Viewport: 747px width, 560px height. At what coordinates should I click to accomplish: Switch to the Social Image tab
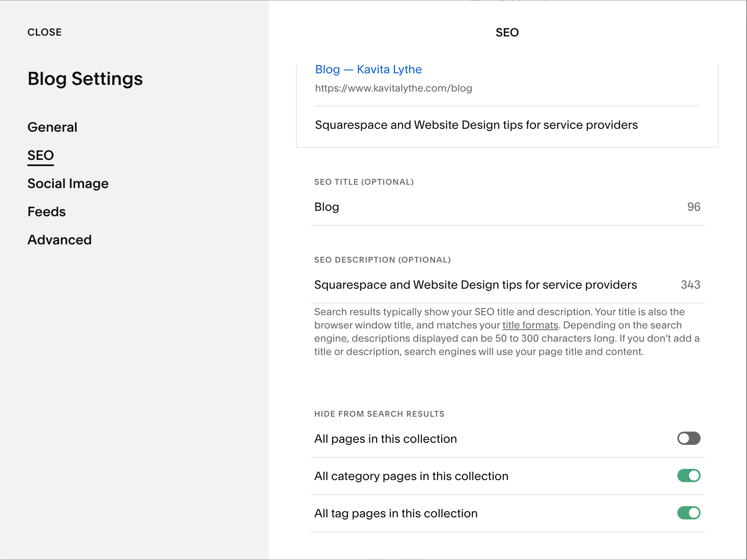click(68, 183)
